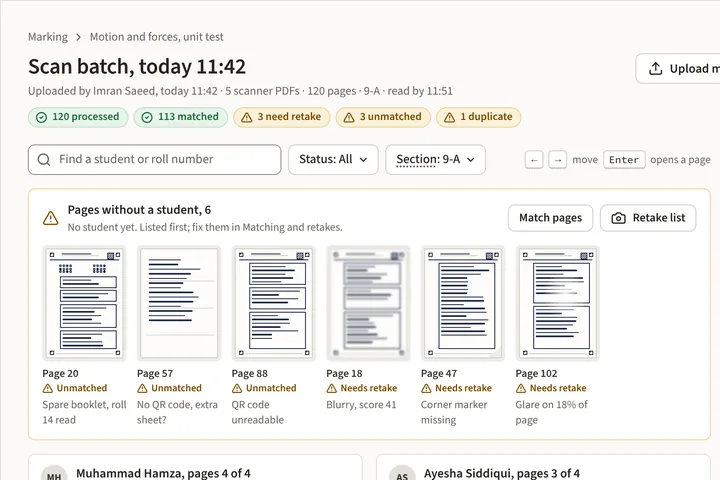720x480 pixels.
Task: Click 'Blurry, score 41' note
Action: (x=361, y=405)
